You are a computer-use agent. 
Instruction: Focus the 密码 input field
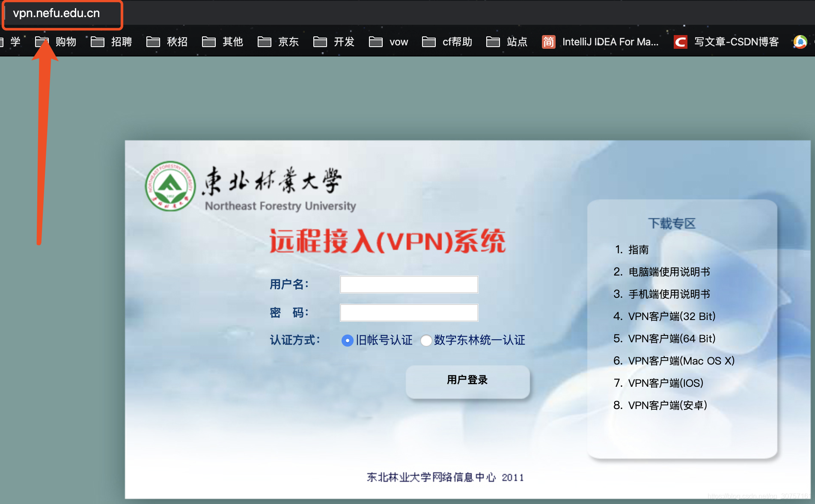point(409,313)
